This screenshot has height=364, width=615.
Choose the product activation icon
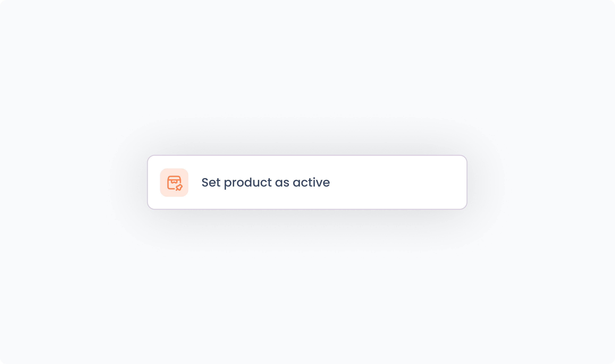[174, 182]
